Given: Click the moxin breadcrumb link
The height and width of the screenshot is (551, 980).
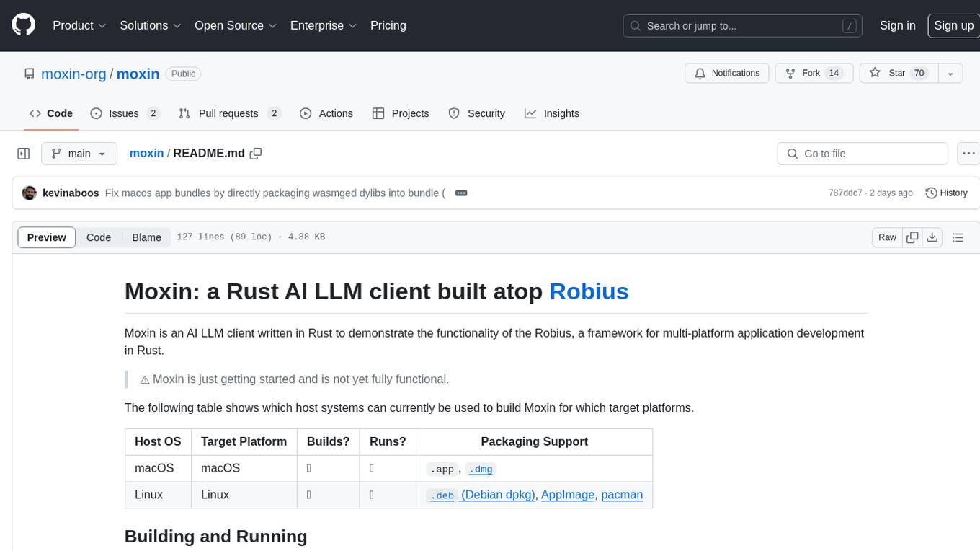Looking at the screenshot, I should pyautogui.click(x=146, y=153).
